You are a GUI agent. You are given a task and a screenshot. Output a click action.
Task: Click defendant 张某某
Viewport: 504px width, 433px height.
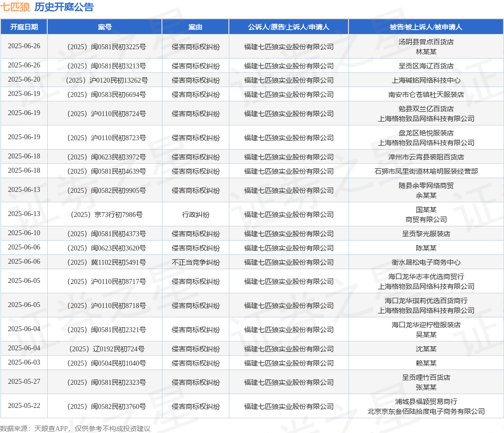pyautogui.click(x=426, y=387)
